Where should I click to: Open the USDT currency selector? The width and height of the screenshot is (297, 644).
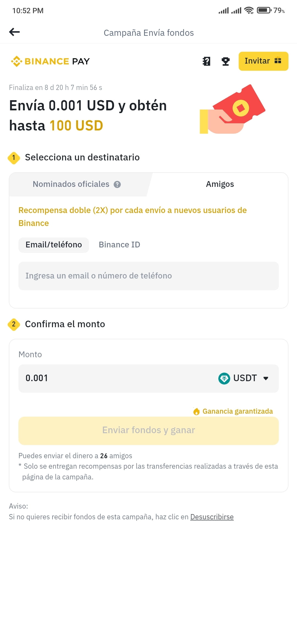243,378
